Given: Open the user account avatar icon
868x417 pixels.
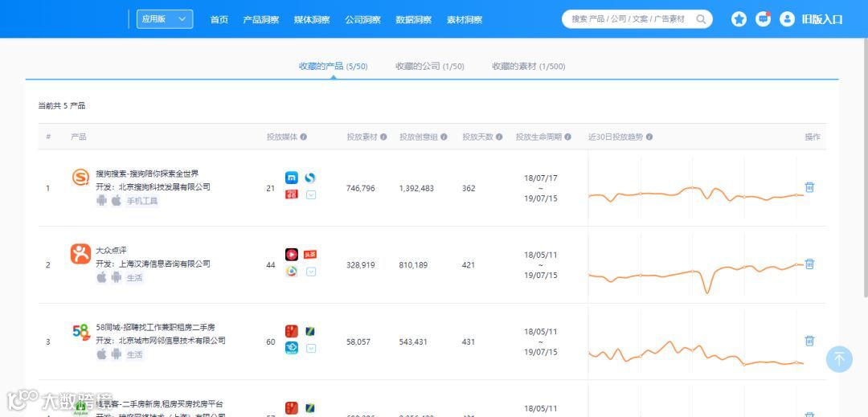Looking at the screenshot, I should [787, 19].
